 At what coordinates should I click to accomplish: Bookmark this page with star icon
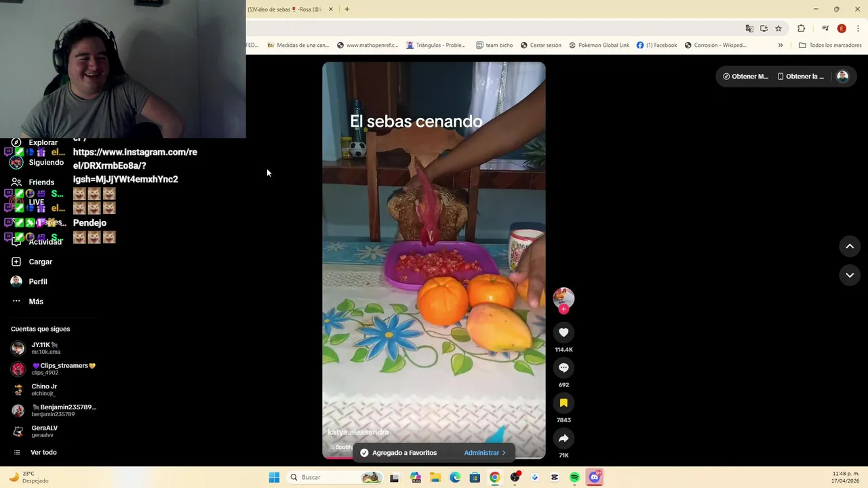pyautogui.click(x=778, y=28)
